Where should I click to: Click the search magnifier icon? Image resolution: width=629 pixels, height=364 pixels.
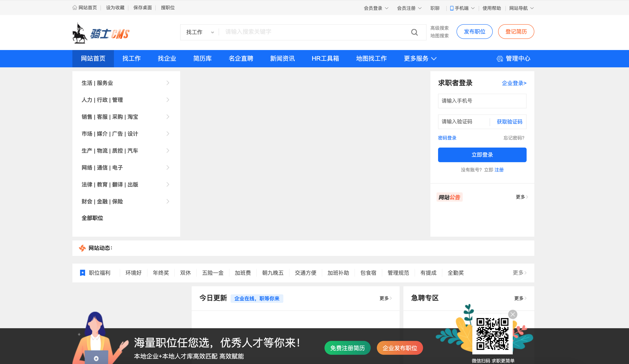click(414, 32)
